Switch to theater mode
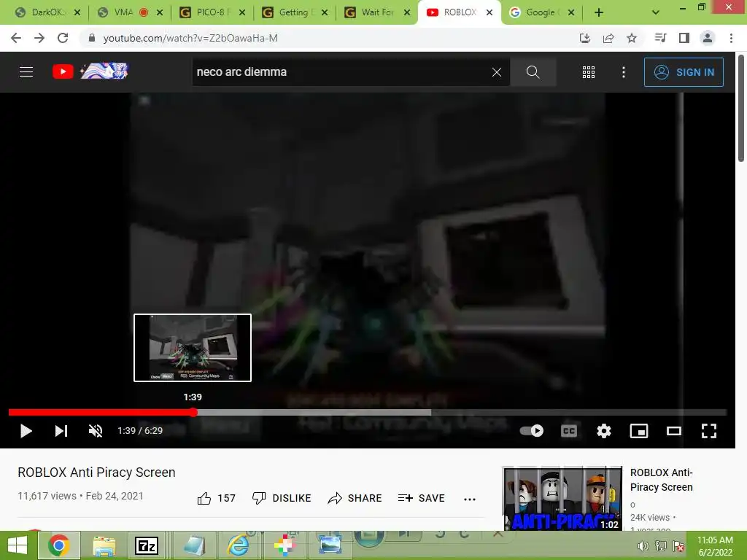 pyautogui.click(x=673, y=431)
